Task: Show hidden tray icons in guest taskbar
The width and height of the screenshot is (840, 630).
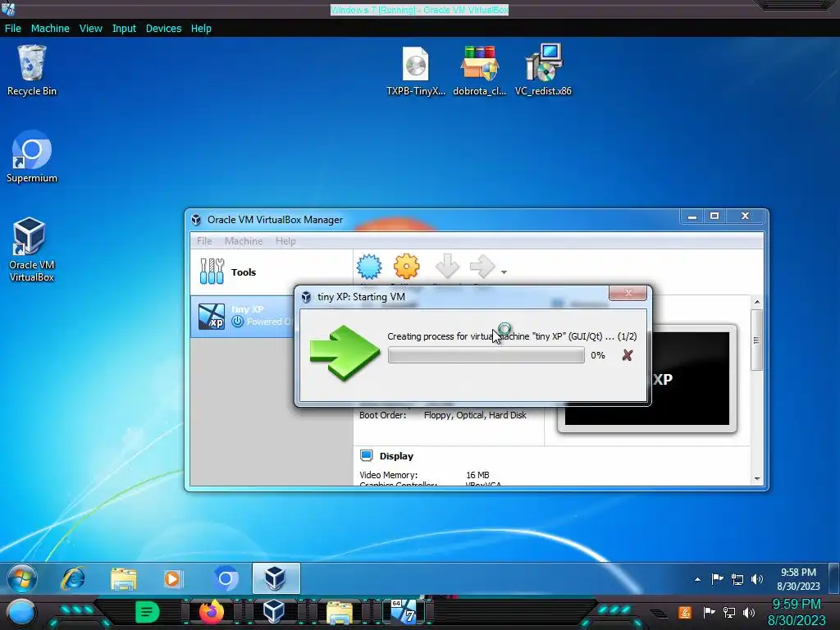Action: point(697,579)
